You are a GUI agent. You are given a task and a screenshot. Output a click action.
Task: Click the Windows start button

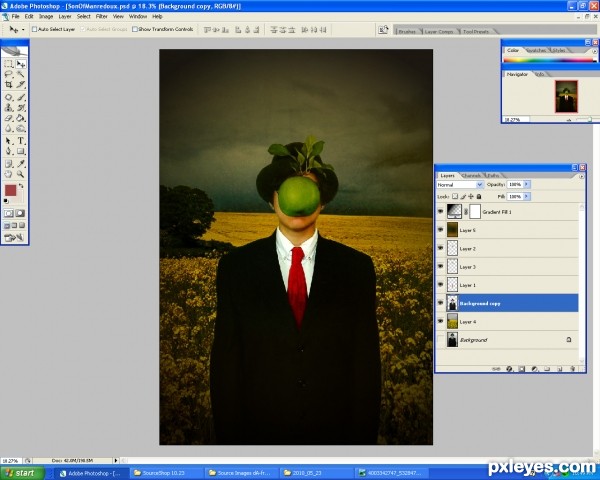(x=22, y=473)
